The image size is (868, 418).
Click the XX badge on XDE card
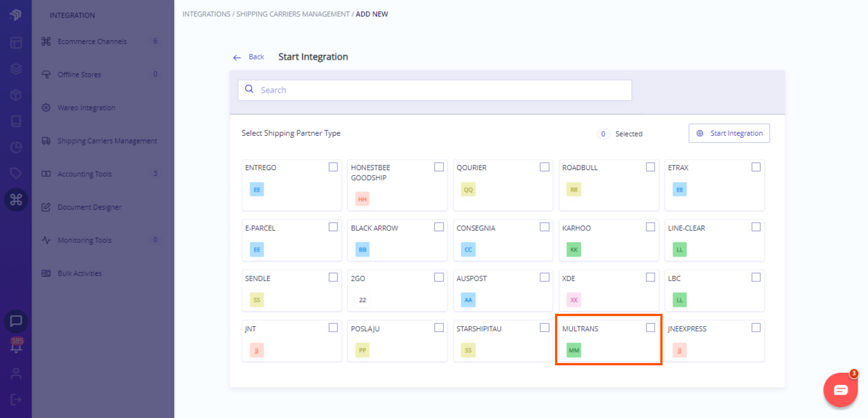(574, 299)
